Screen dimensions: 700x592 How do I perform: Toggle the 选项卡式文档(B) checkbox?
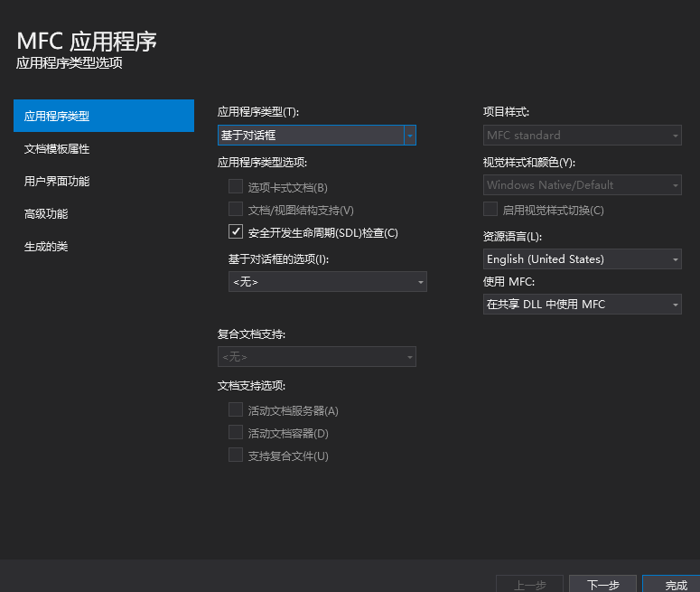(x=236, y=186)
